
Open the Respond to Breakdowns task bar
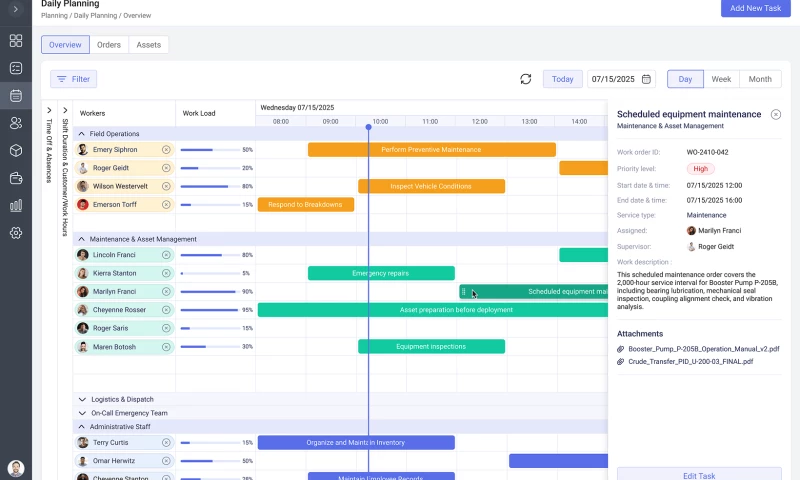pos(306,205)
